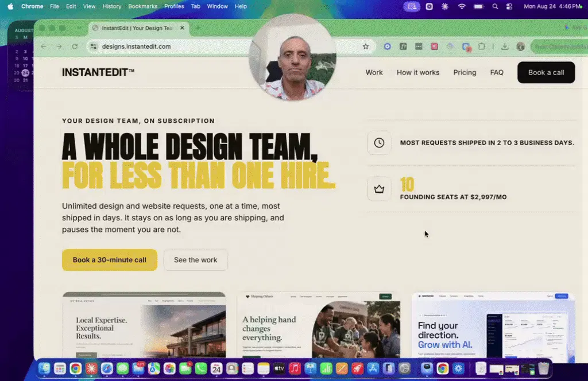Screen dimensions: 588x381
Task: Open App Store in the dock
Action: (373, 368)
